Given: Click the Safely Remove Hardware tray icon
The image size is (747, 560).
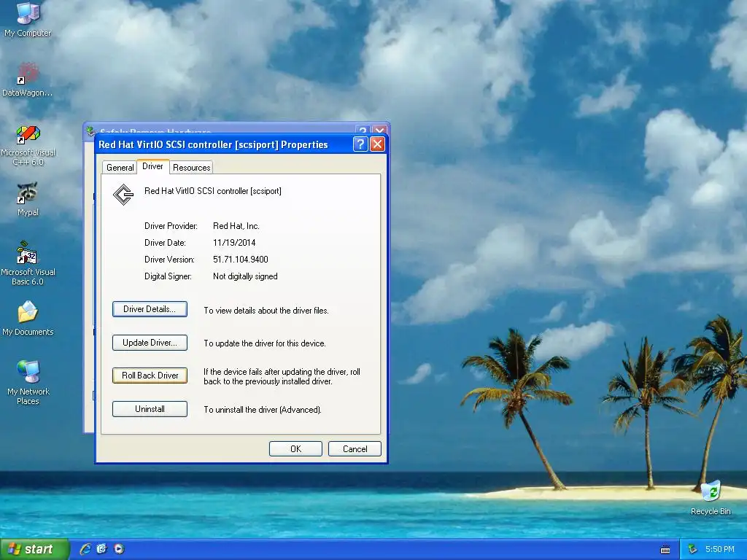Looking at the screenshot, I should (x=692, y=550).
